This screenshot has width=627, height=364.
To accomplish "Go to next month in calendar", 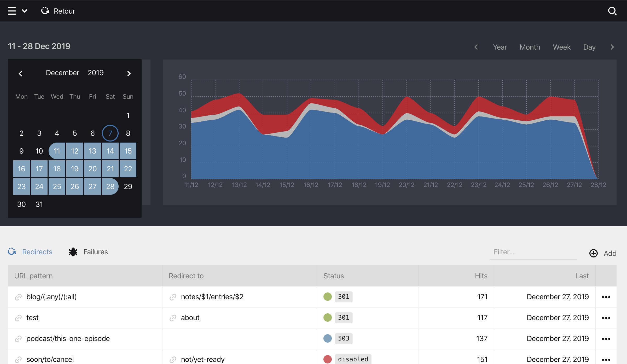I will coord(129,73).
